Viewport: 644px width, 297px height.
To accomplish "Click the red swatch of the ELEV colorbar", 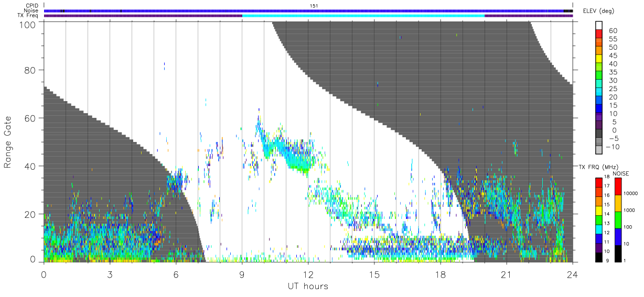I will 599,34.
